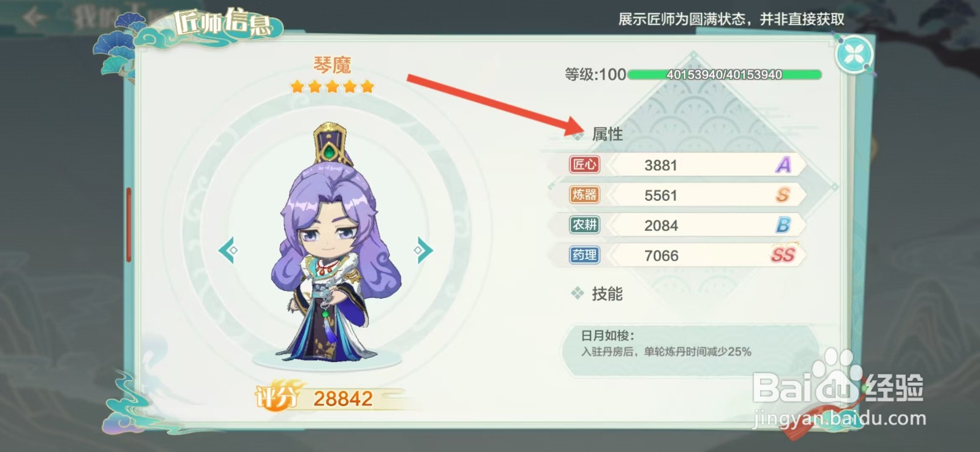Image resolution: width=980 pixels, height=452 pixels.
Task: Click the 匠师信息 title banner
Action: click(223, 24)
